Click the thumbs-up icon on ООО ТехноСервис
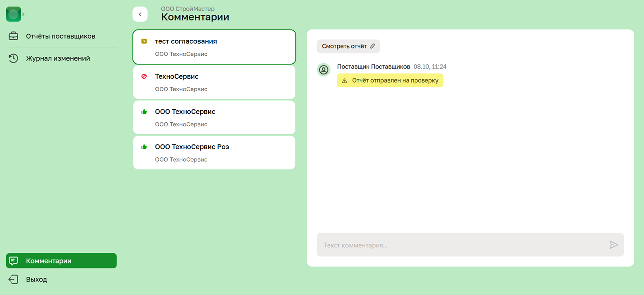Viewport: 644px width, 295px height. pos(144,112)
